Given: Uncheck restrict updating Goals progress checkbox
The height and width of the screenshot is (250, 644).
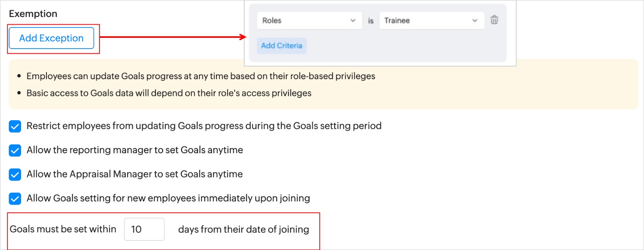Looking at the screenshot, I should pyautogui.click(x=15, y=127).
